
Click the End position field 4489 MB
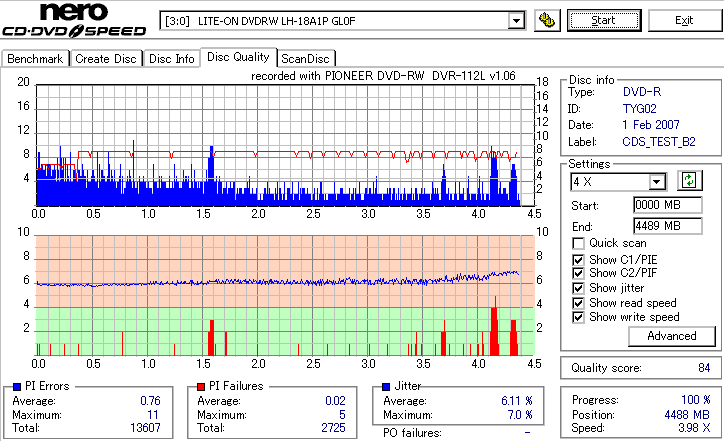pos(668,226)
